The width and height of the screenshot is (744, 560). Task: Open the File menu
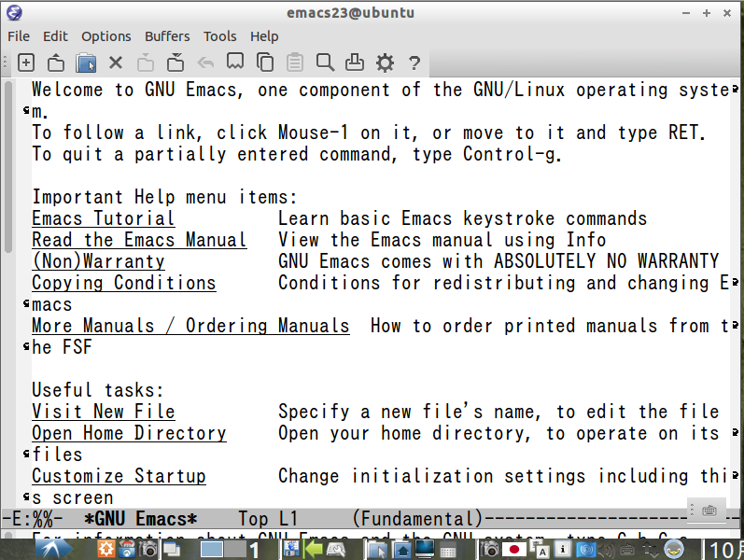(19, 36)
